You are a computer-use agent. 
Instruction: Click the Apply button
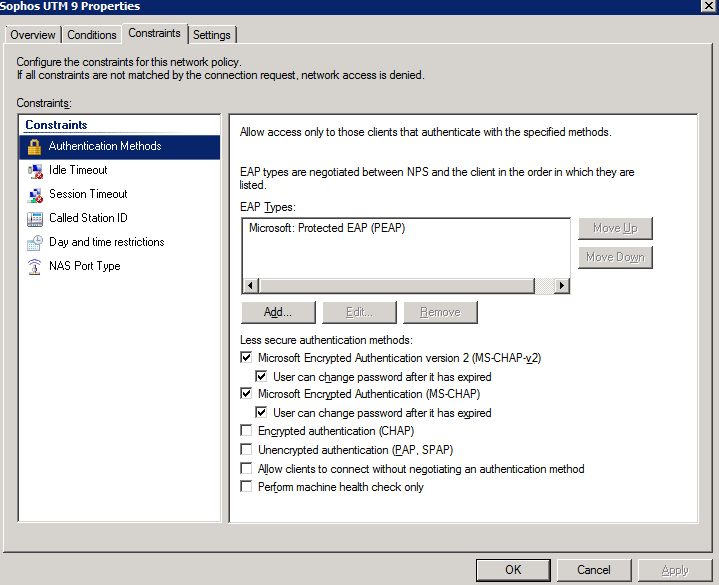(675, 570)
